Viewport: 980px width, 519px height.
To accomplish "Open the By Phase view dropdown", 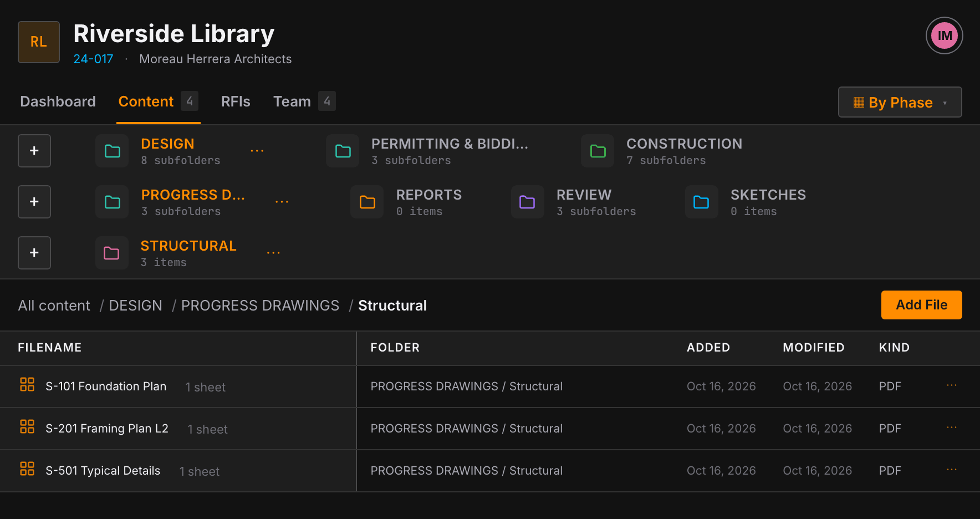I will click(900, 102).
